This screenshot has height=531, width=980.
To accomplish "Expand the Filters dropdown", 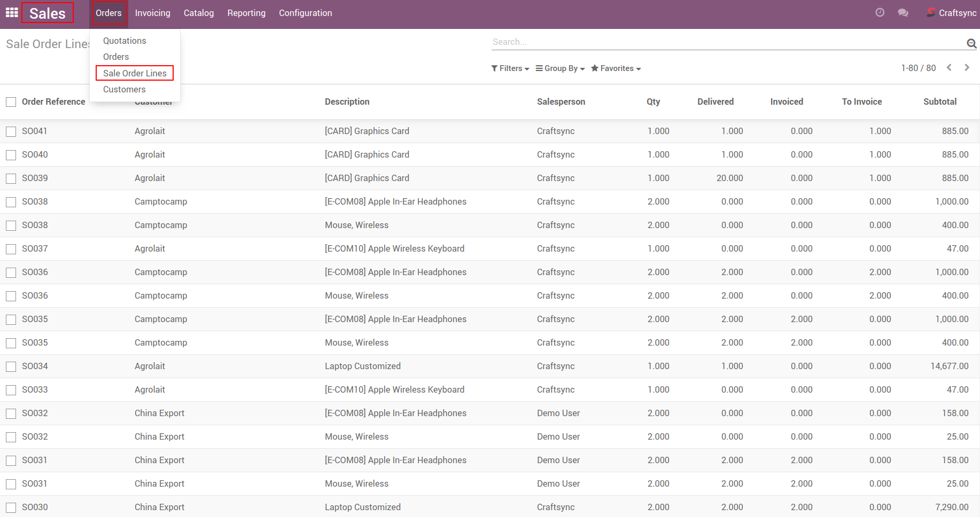I will (x=510, y=68).
